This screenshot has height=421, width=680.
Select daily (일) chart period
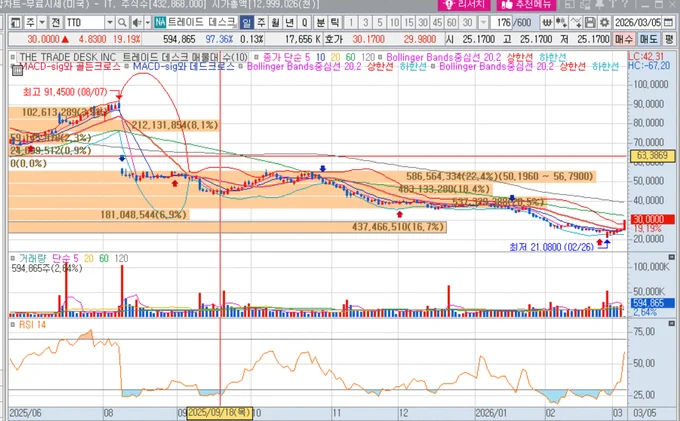tap(247, 22)
